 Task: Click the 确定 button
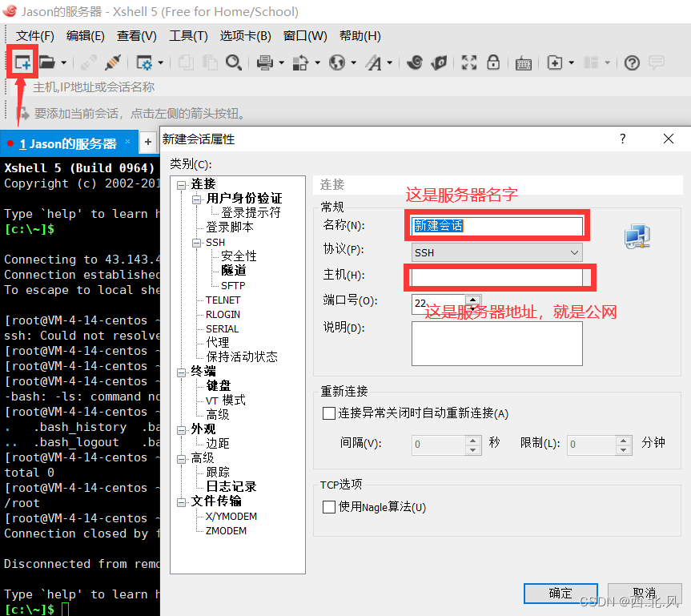tap(560, 594)
